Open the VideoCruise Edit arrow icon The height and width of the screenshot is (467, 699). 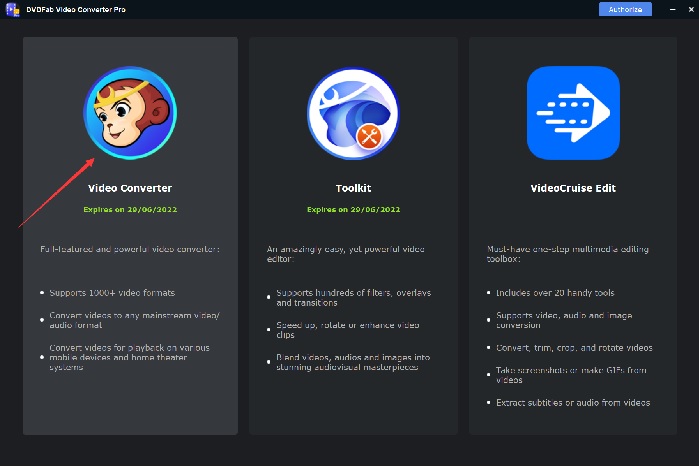[573, 113]
